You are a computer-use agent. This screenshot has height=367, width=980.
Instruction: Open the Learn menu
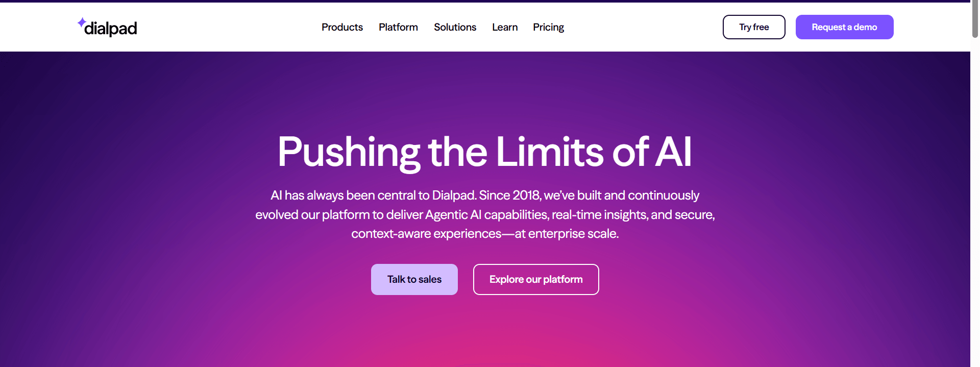(x=505, y=27)
